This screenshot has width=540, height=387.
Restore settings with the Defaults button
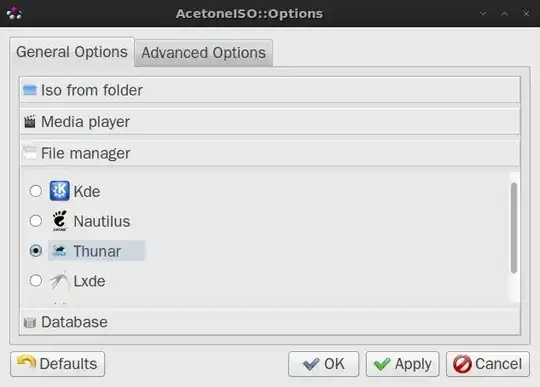(x=58, y=364)
